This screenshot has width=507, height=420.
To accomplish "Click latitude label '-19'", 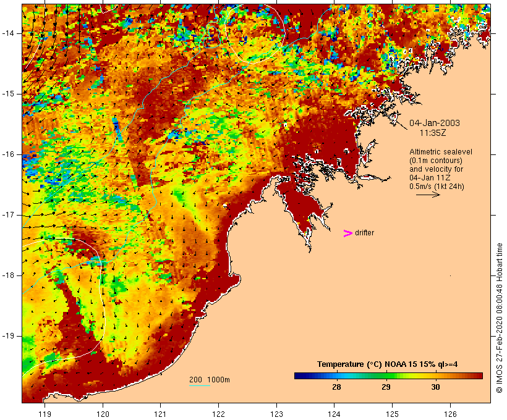I will [x=8, y=336].
